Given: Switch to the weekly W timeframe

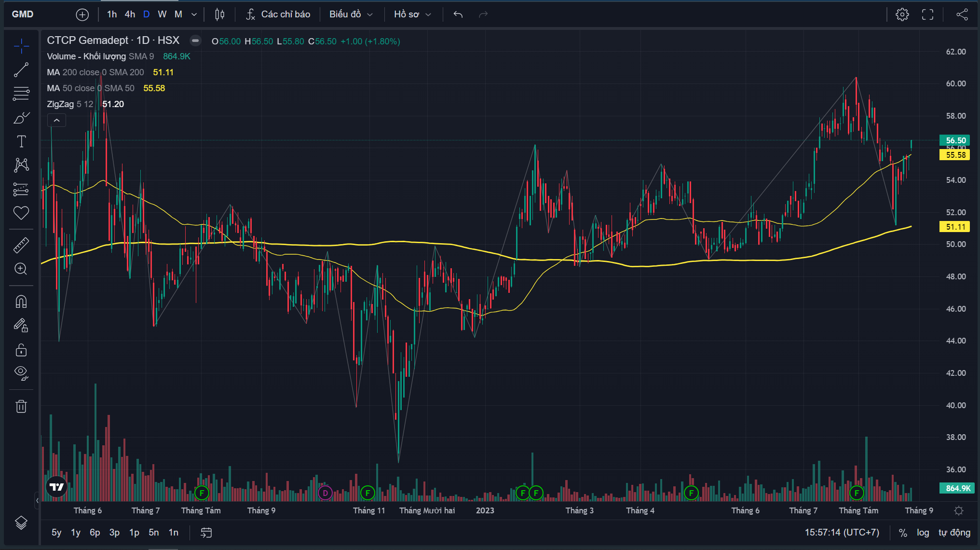Looking at the screenshot, I should pos(162,14).
